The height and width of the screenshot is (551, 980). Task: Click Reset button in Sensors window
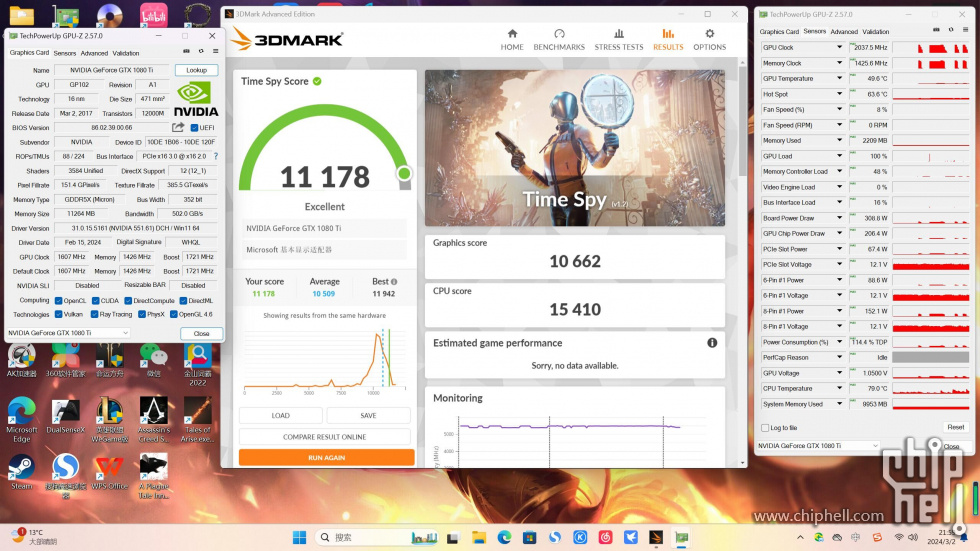[x=956, y=427]
